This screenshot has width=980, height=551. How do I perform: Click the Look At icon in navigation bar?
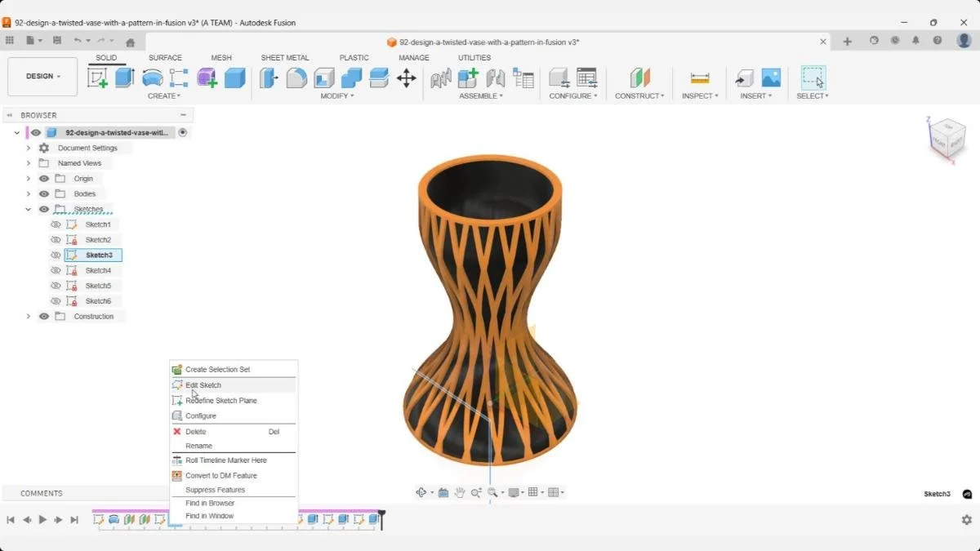pyautogui.click(x=443, y=492)
